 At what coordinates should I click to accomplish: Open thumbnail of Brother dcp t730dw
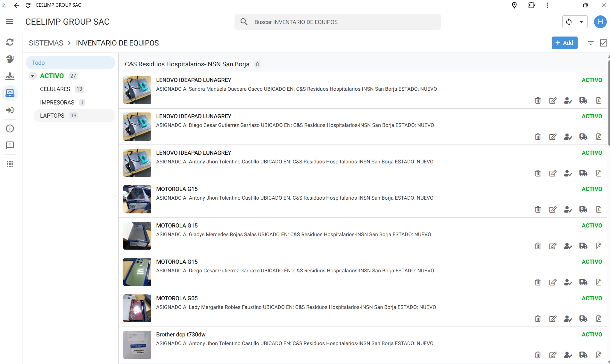coord(137,345)
